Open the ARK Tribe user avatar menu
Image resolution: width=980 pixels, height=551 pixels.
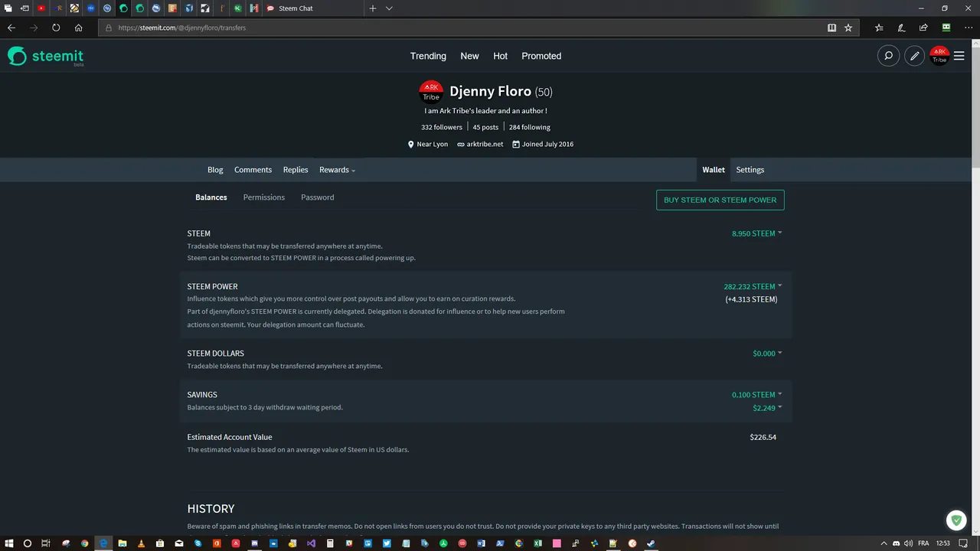click(939, 56)
